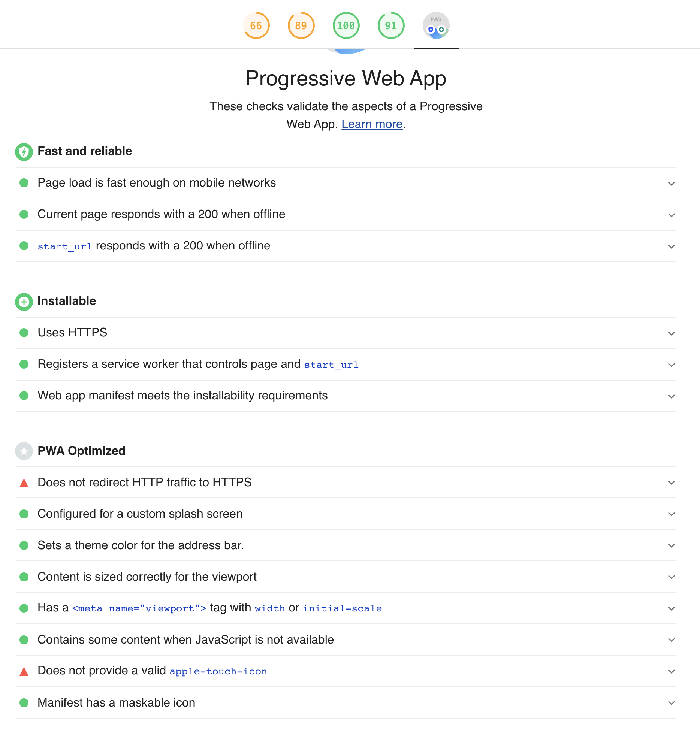Image resolution: width=700 pixels, height=732 pixels.
Task: Expand Contains some content without JavaScript chevron
Action: point(672,640)
